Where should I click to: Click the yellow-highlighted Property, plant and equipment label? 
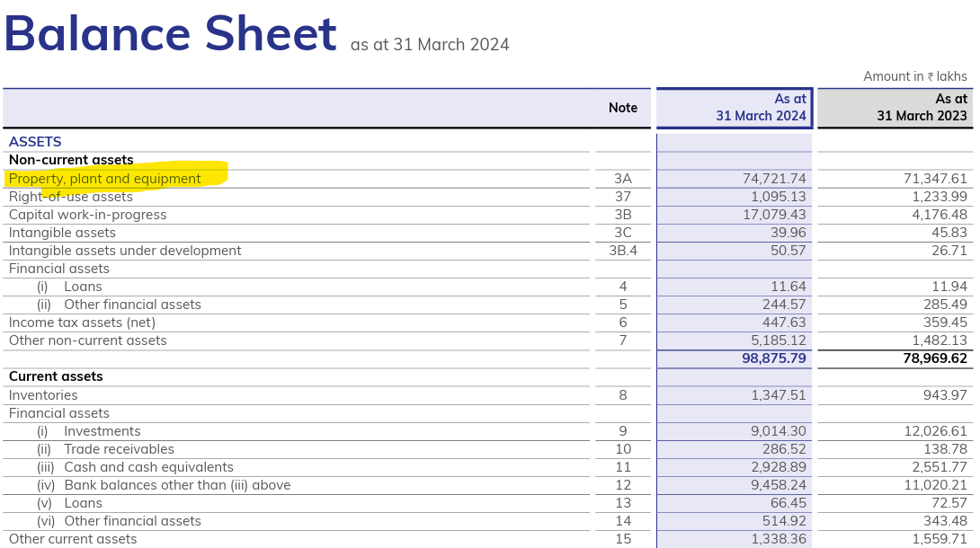pyautogui.click(x=105, y=179)
